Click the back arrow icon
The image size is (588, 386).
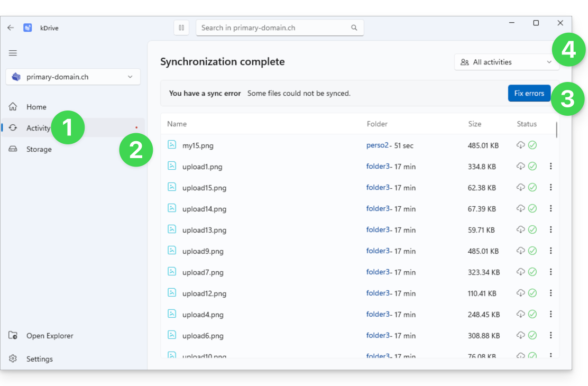pyautogui.click(x=11, y=27)
